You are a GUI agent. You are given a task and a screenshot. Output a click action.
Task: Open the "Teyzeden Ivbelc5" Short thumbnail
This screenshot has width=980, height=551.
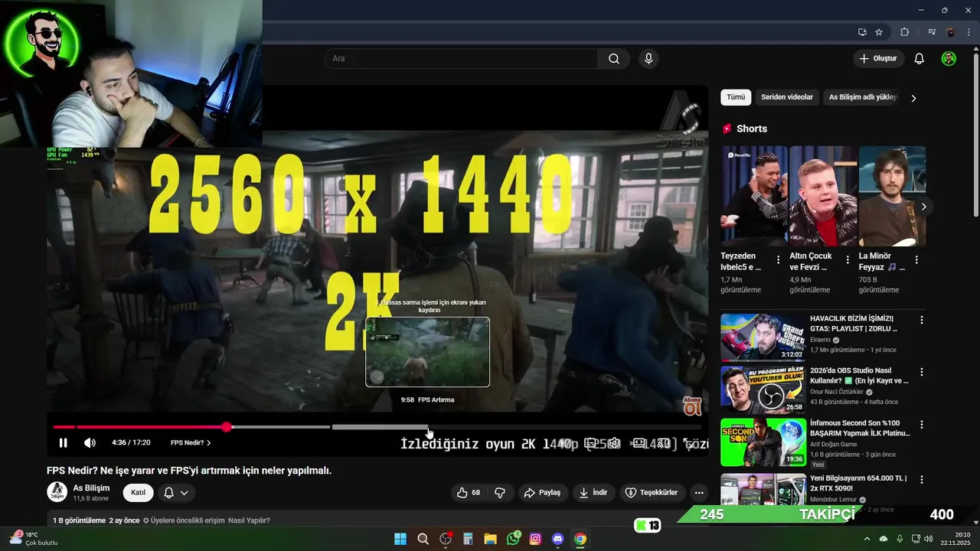753,196
